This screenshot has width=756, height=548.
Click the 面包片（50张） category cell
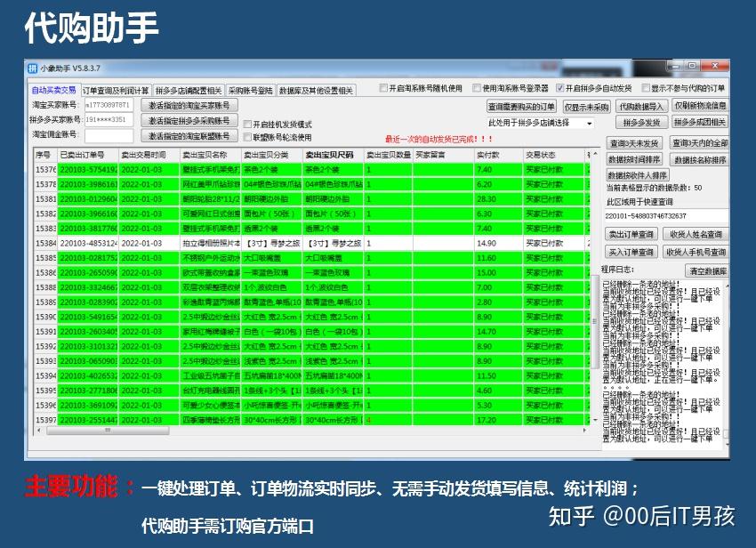[271, 214]
